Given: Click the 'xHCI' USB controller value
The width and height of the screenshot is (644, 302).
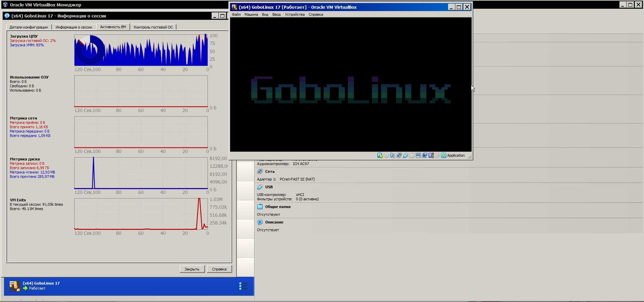Looking at the screenshot, I should coord(300,195).
